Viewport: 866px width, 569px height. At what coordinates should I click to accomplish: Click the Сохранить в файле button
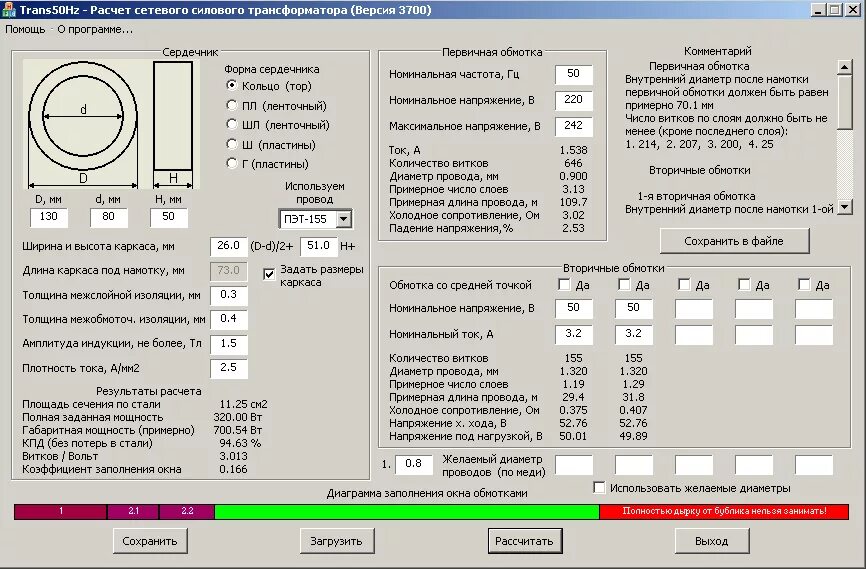[734, 241]
